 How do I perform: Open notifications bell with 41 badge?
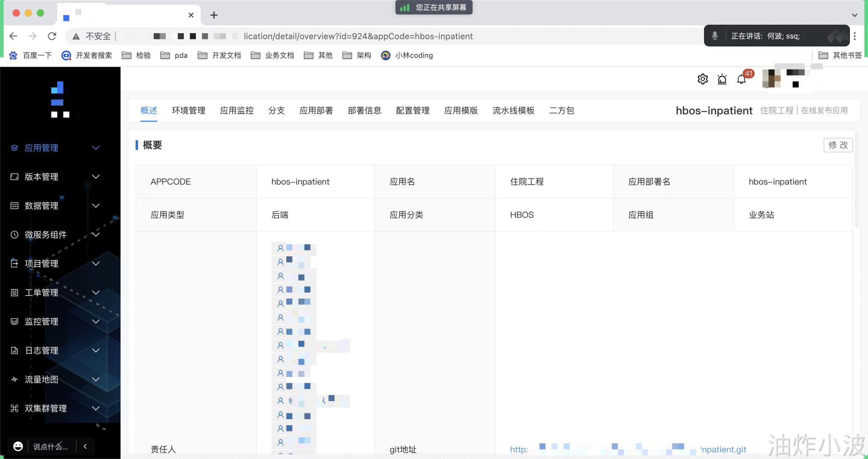point(741,79)
